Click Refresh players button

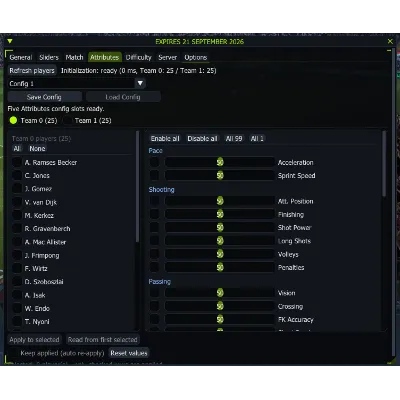[32, 71]
